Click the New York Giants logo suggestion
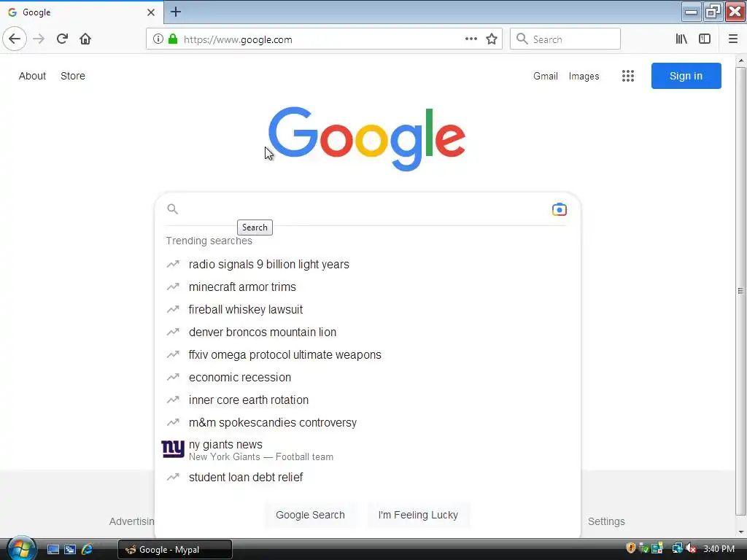747x560 pixels. (173, 449)
